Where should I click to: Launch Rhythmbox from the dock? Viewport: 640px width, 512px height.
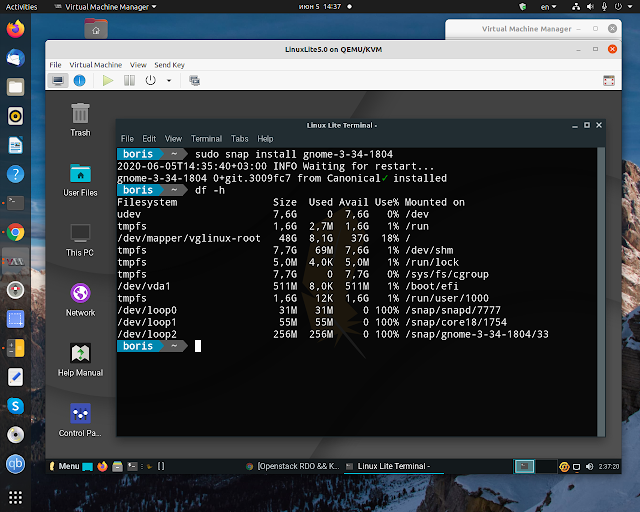(x=16, y=116)
